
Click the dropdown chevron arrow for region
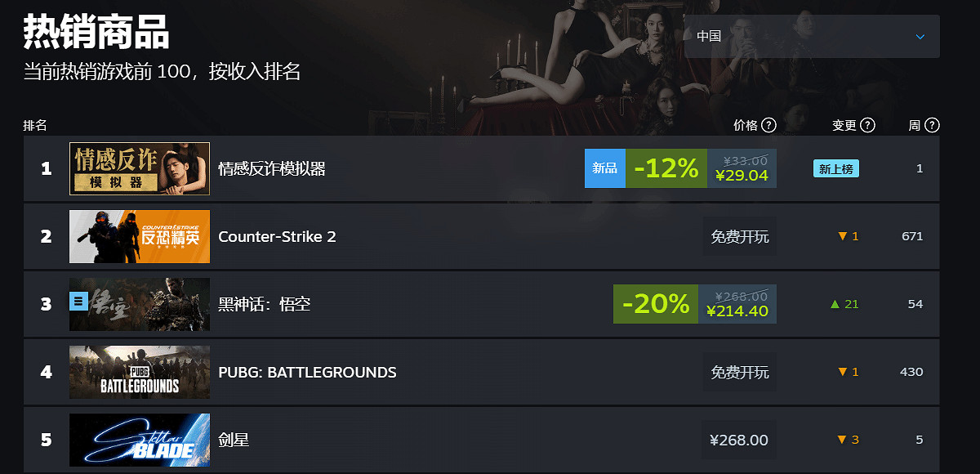(x=920, y=37)
